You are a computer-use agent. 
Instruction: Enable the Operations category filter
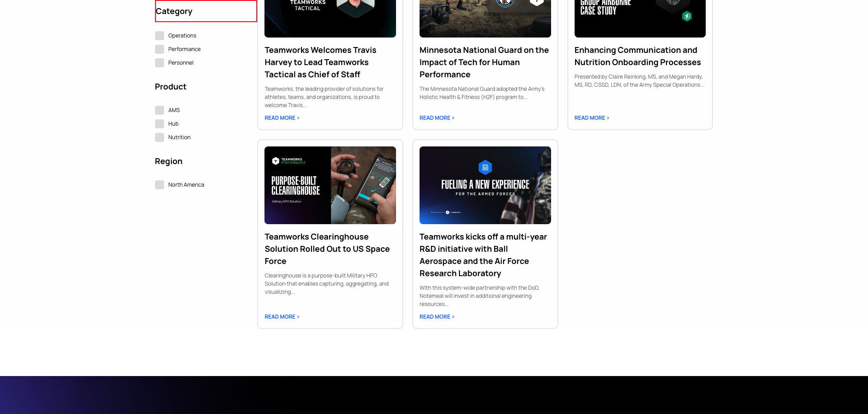click(159, 35)
